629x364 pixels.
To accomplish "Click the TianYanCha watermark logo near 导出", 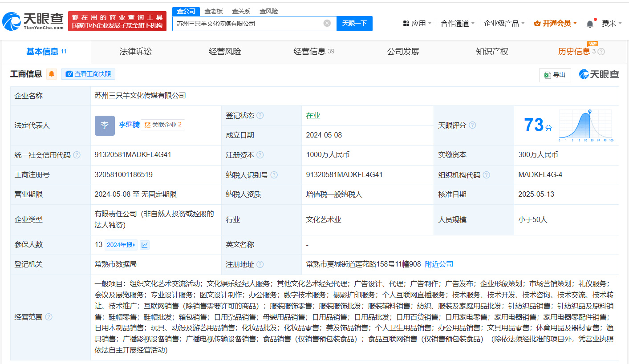I will coord(599,74).
